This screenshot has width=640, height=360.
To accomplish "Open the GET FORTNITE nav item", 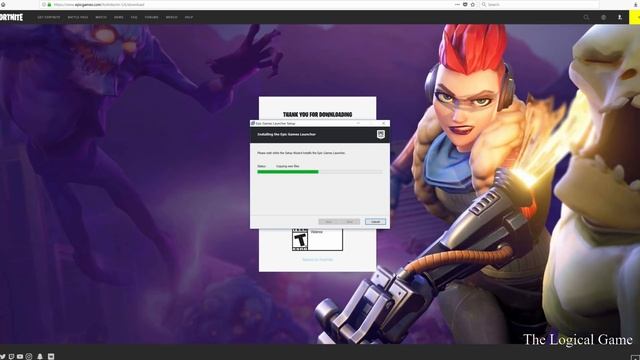I will pyautogui.click(x=49, y=18).
